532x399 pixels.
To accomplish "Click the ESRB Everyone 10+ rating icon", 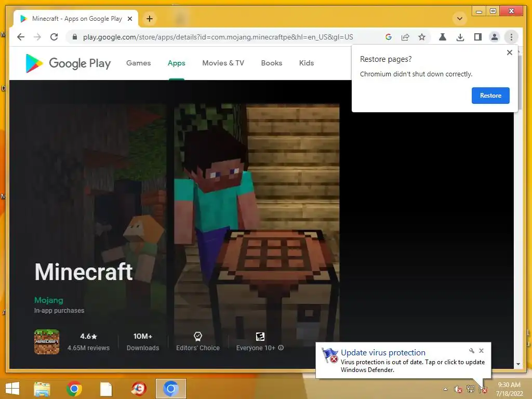I will (x=260, y=336).
